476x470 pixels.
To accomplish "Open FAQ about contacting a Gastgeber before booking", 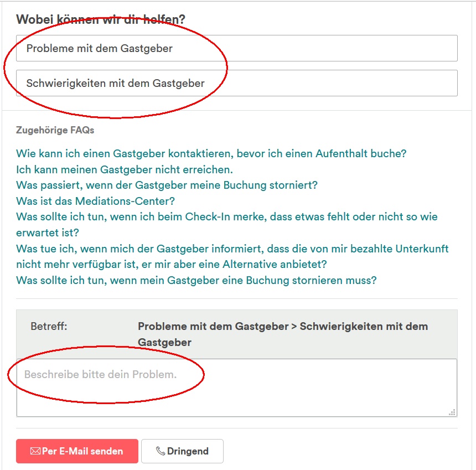I will click(211, 154).
